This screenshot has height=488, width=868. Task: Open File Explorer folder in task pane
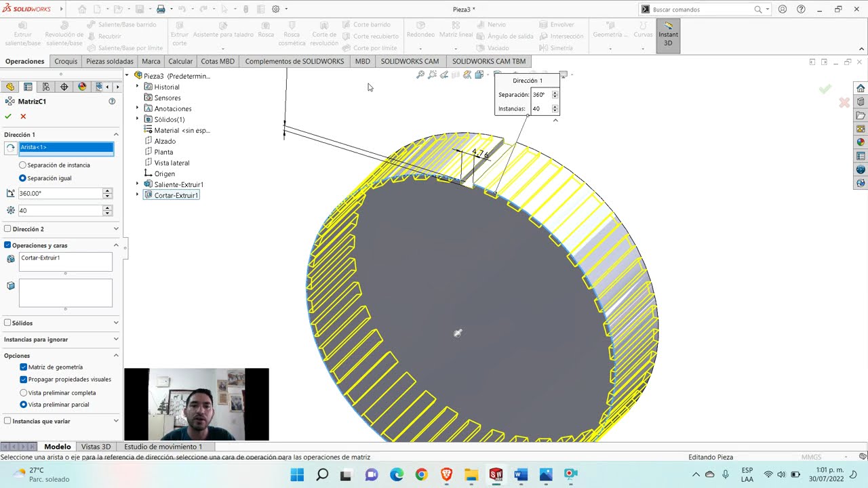coord(861,115)
